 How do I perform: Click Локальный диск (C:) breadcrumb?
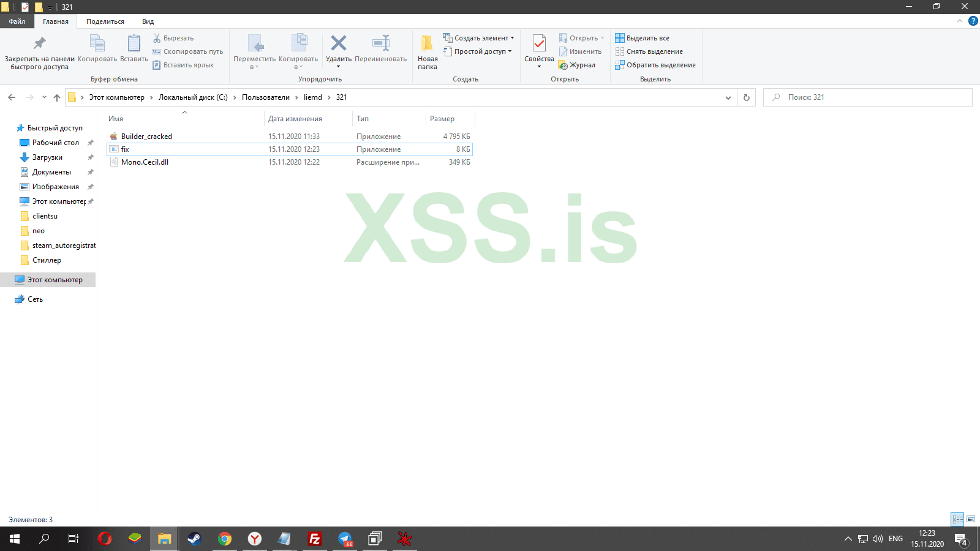coord(193,97)
